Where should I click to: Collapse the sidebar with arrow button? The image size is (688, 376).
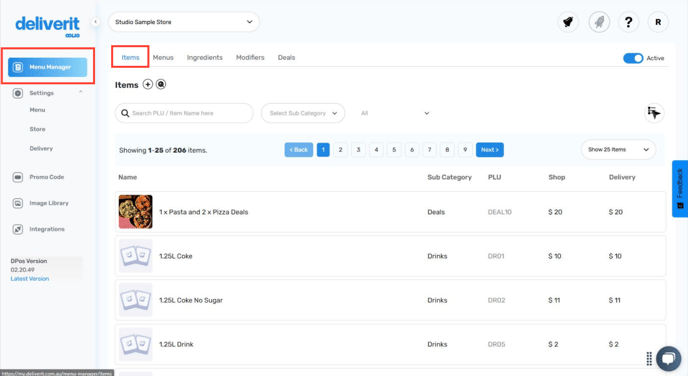click(95, 22)
